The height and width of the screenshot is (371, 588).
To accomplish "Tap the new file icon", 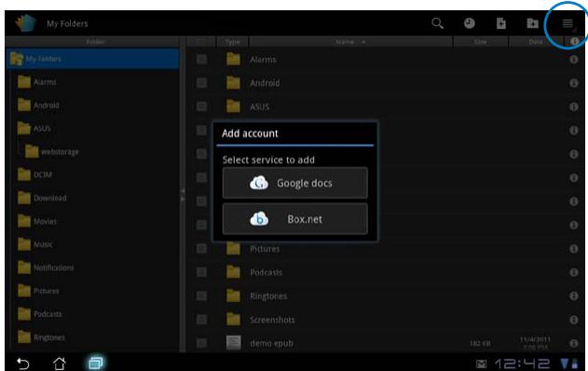I will pos(501,23).
